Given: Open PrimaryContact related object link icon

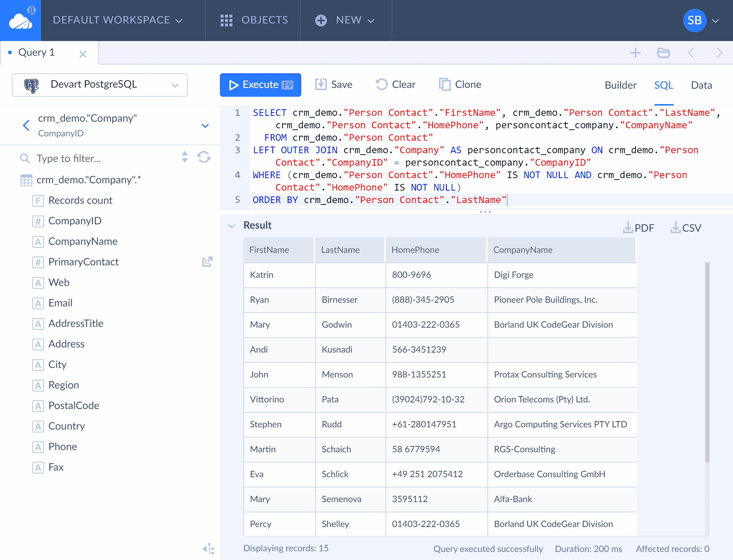Looking at the screenshot, I should (x=207, y=262).
